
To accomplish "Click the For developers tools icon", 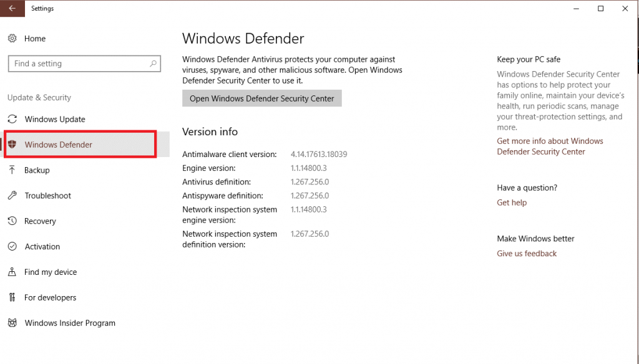I will (x=12, y=297).
